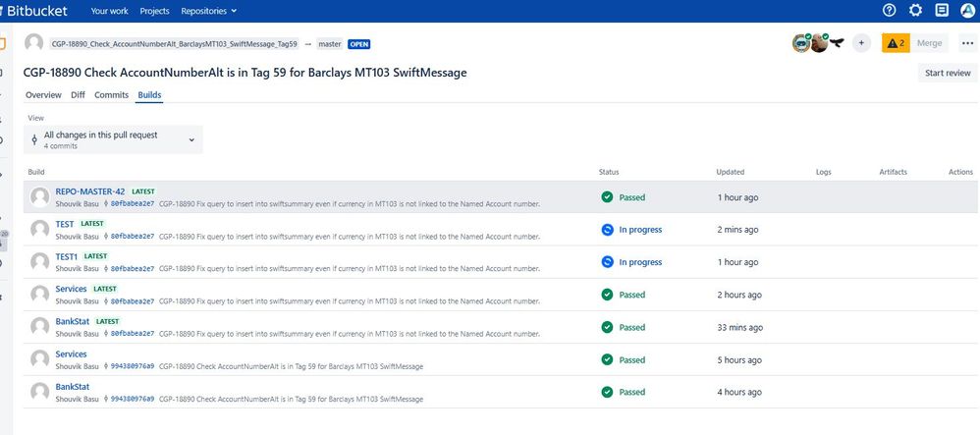Click '2 hours ago' updated time for Services

click(x=739, y=295)
